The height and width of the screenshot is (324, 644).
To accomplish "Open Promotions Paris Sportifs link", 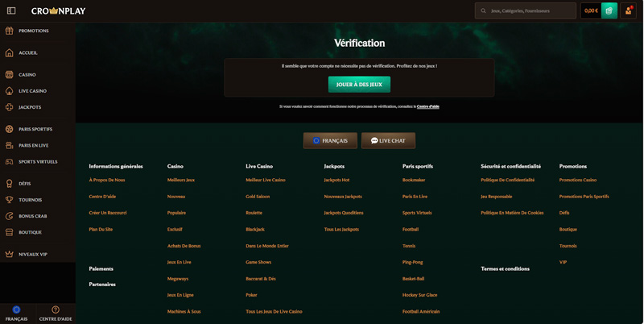I will [x=584, y=197].
